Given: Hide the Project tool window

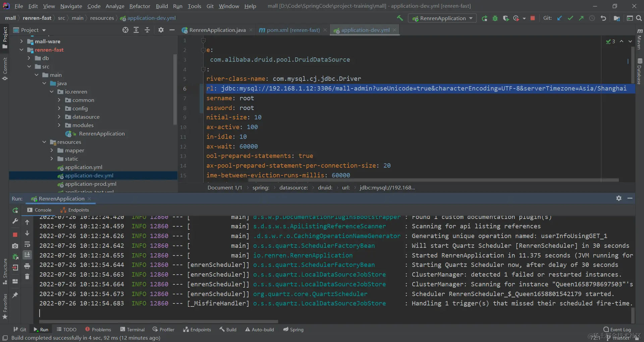Looking at the screenshot, I should tap(172, 30).
